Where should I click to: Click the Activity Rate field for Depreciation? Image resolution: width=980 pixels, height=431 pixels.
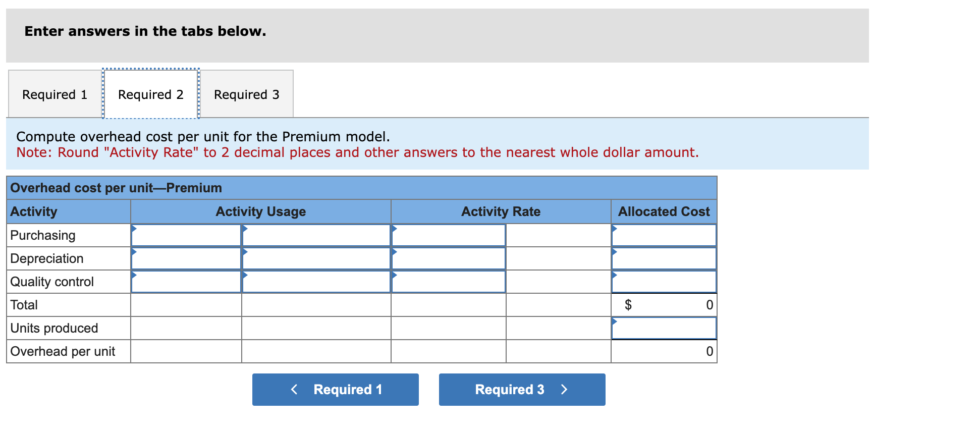click(x=448, y=258)
